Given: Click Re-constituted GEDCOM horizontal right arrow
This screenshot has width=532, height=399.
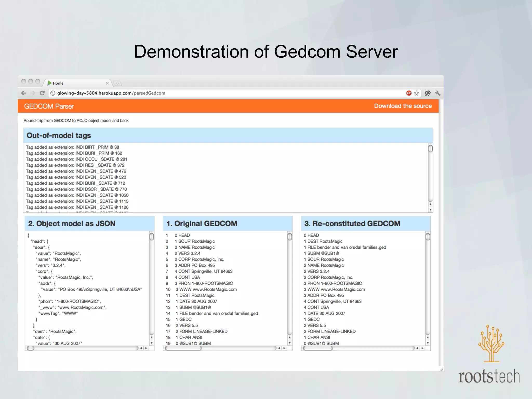Looking at the screenshot, I should [x=422, y=348].
